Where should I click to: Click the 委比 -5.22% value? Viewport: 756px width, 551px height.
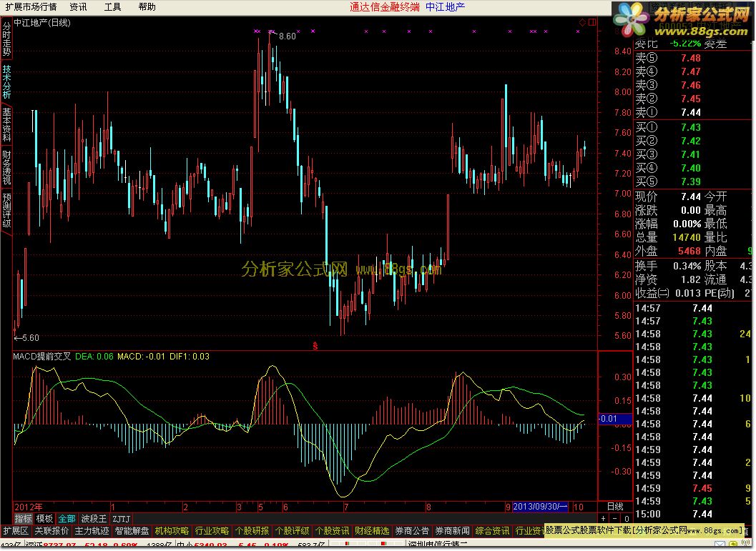(685, 44)
